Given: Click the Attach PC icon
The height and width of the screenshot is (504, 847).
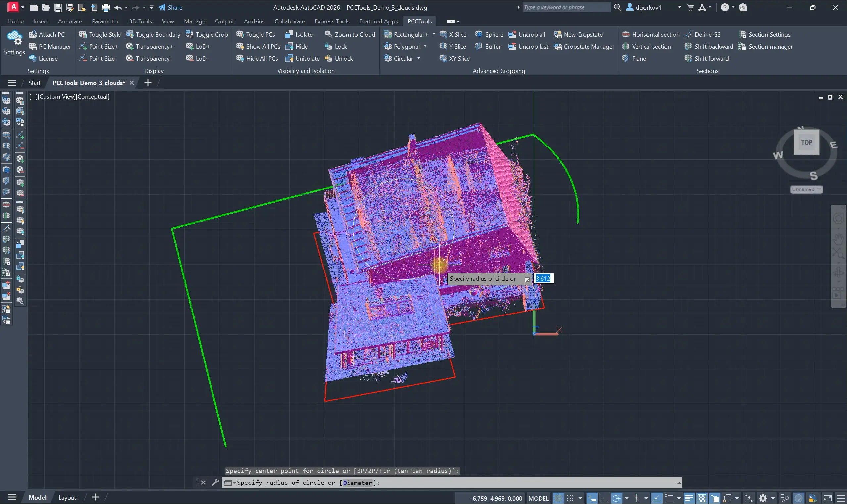Looking at the screenshot, I should point(33,34).
